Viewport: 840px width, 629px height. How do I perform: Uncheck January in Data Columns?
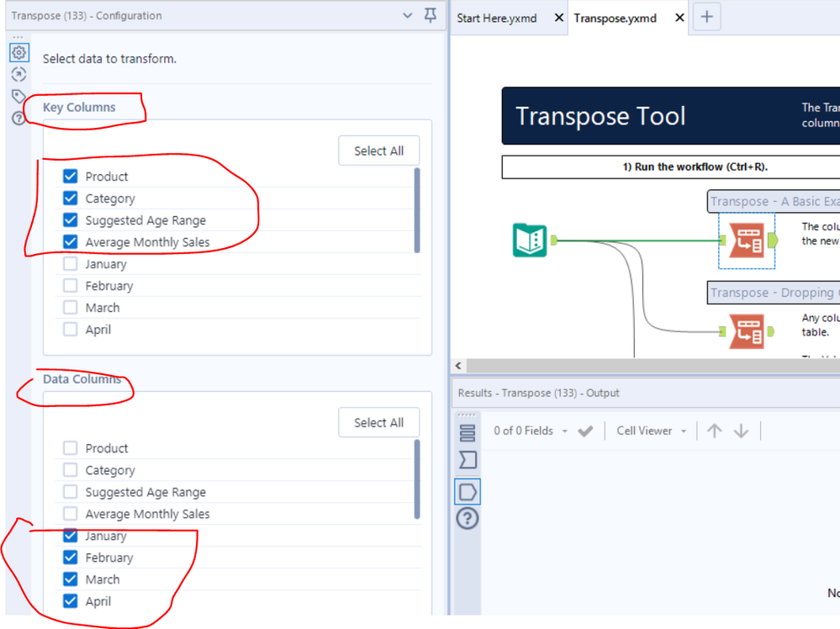click(x=70, y=536)
